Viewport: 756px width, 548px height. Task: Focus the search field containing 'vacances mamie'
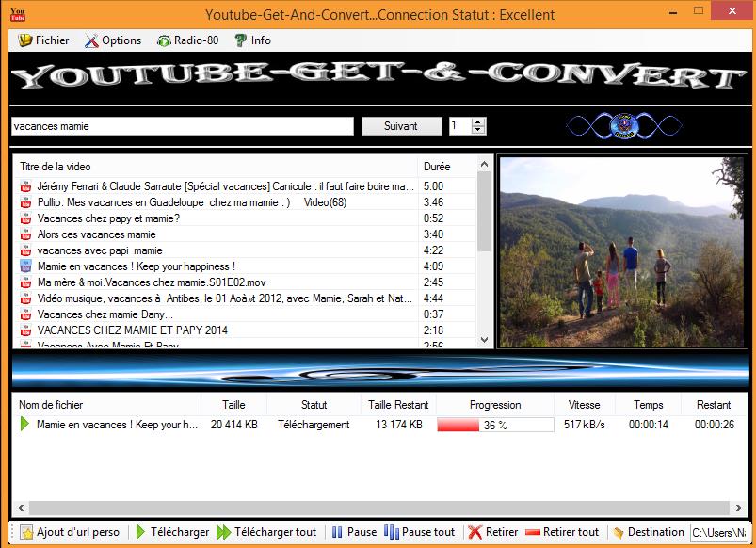pyautogui.click(x=183, y=126)
